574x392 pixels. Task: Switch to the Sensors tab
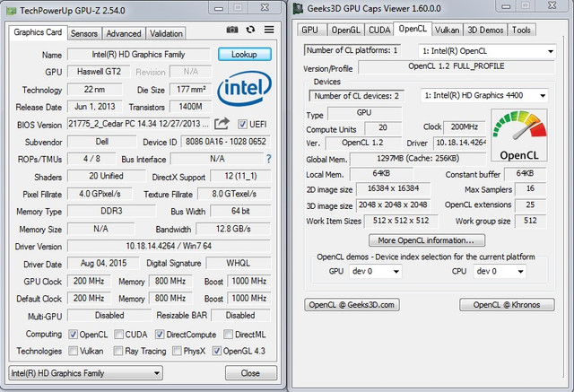pos(84,34)
